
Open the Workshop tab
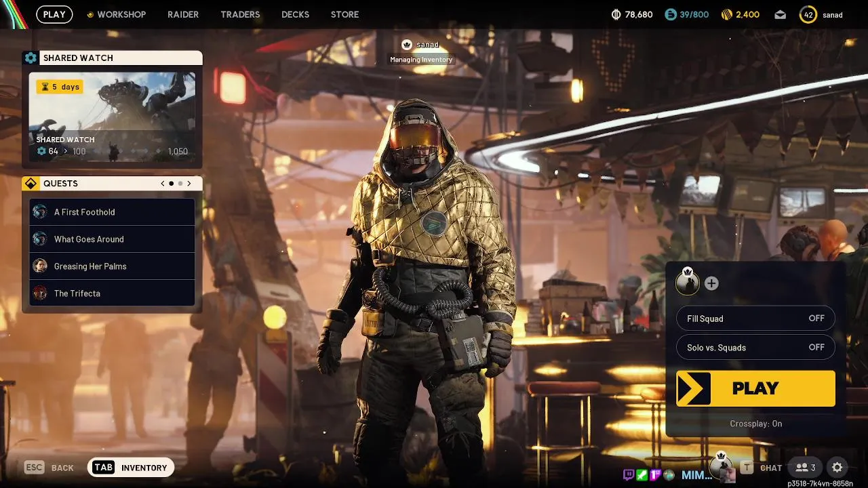tap(121, 14)
